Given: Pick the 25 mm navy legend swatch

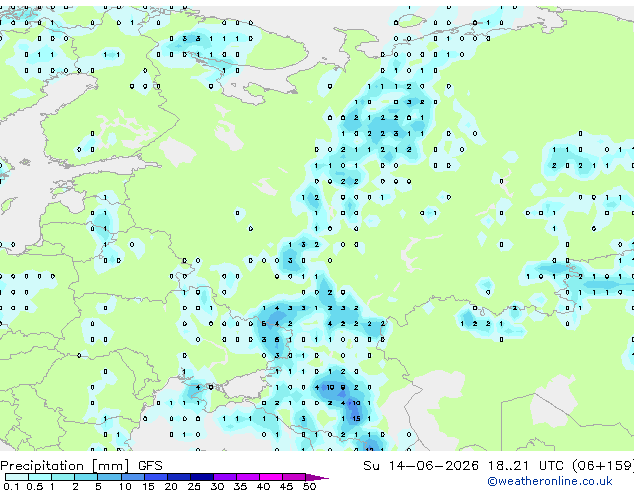Looking at the screenshot, I should coord(201,477).
